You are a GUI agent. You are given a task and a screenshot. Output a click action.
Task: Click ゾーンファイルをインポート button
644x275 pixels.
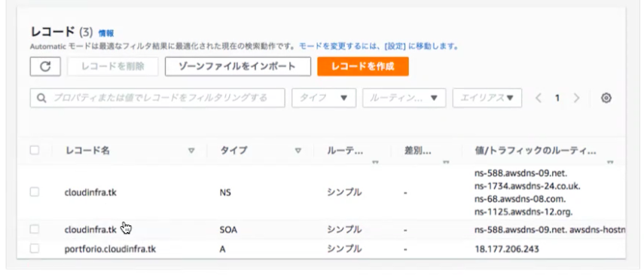[238, 66]
